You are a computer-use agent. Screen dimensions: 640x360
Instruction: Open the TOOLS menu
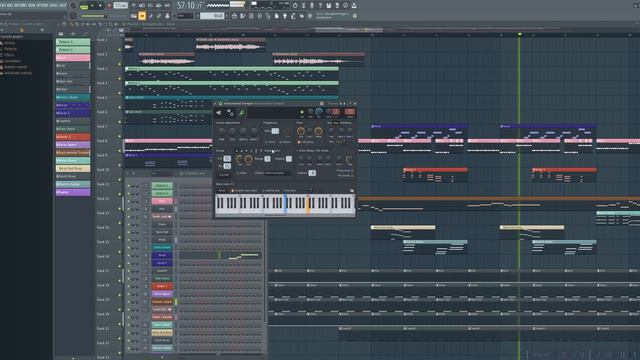point(54,5)
